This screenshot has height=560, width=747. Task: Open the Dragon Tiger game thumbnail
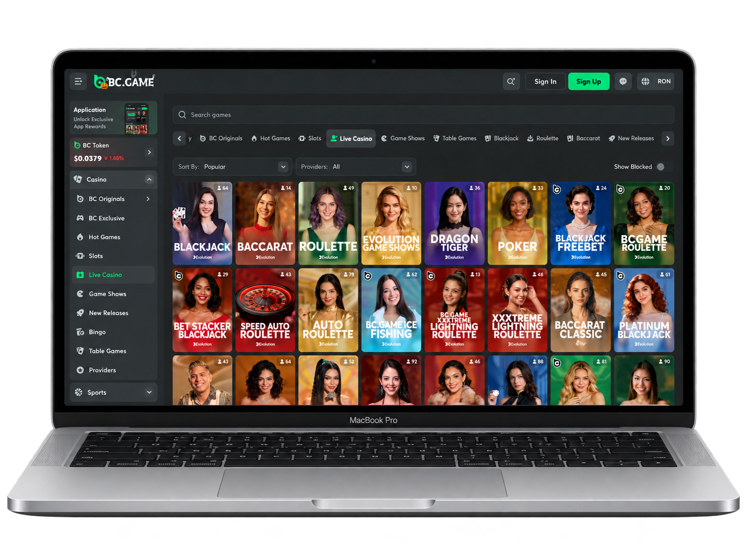pyautogui.click(x=454, y=223)
